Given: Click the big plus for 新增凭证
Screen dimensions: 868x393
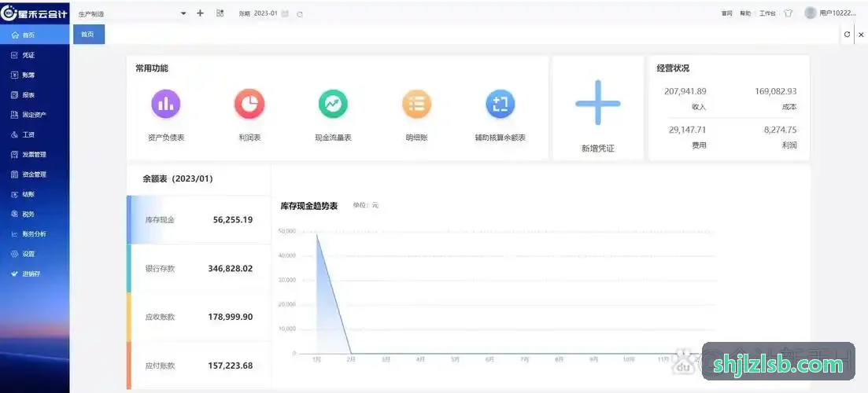Looking at the screenshot, I should [x=598, y=103].
